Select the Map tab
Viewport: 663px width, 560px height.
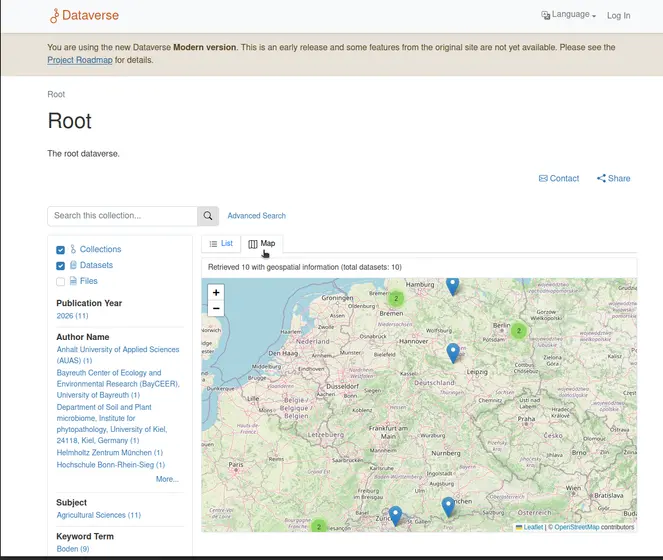pyautogui.click(x=262, y=244)
